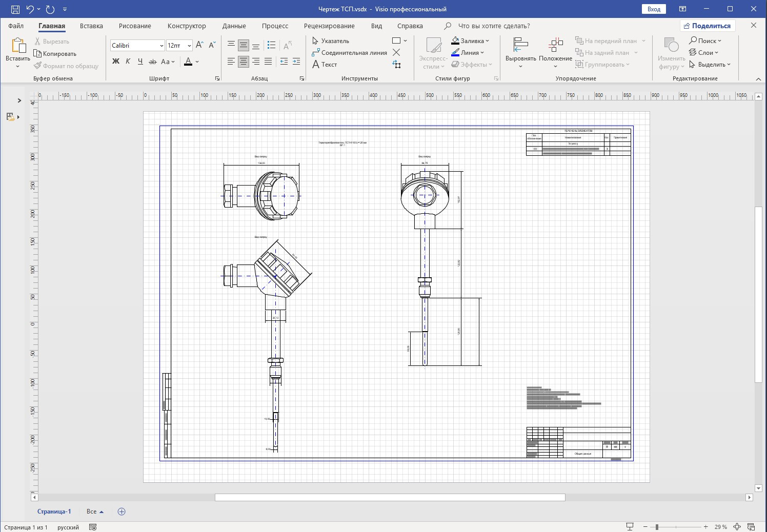Click the 'Что вы хотите сделать?' search field
This screenshot has height=532, width=767.
coord(494,26)
